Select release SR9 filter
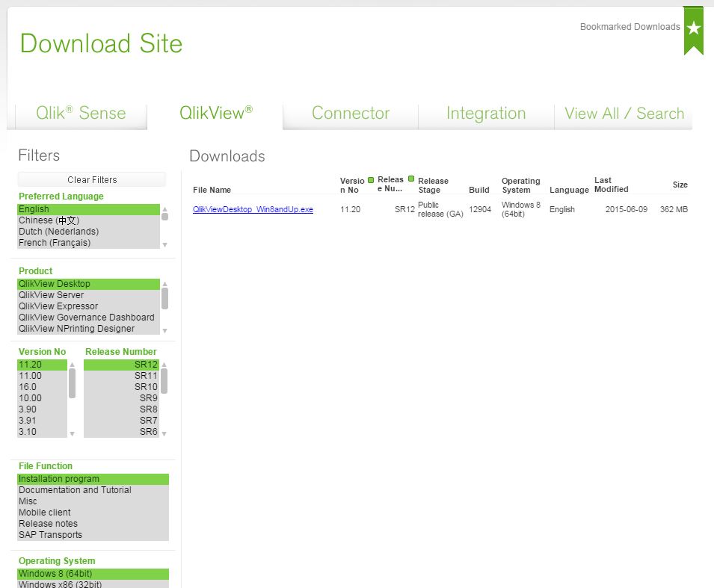The height and width of the screenshot is (588, 714). (121, 398)
